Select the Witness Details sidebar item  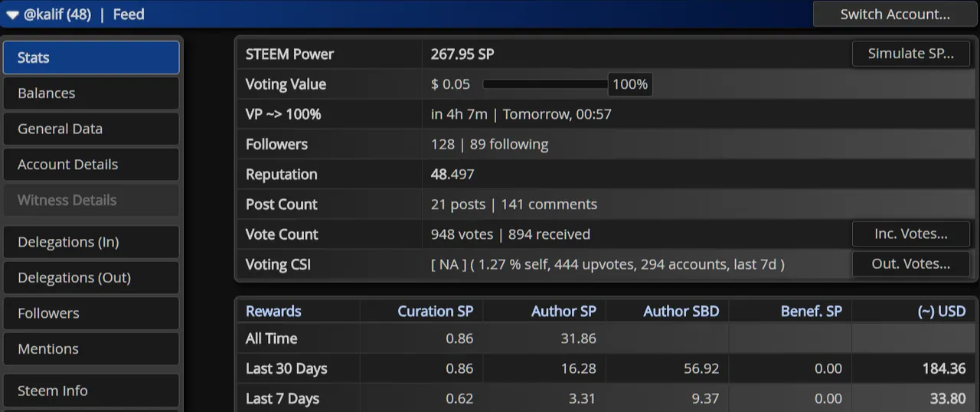pyautogui.click(x=91, y=200)
